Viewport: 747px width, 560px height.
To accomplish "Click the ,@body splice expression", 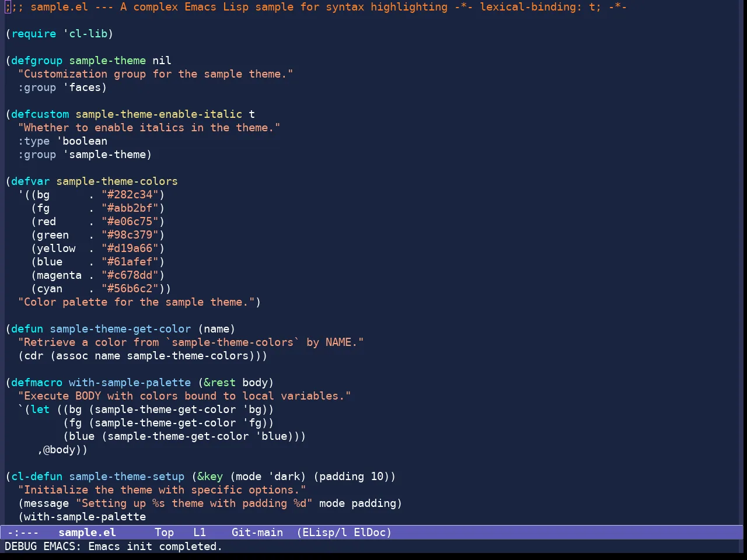I will pyautogui.click(x=56, y=450).
